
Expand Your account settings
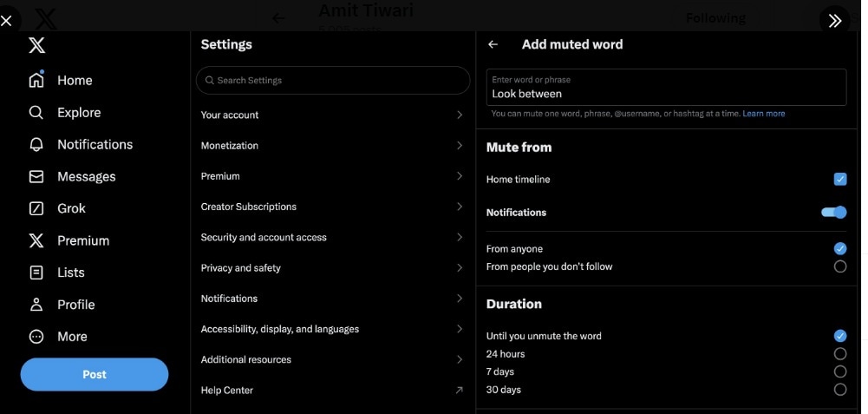[332, 115]
